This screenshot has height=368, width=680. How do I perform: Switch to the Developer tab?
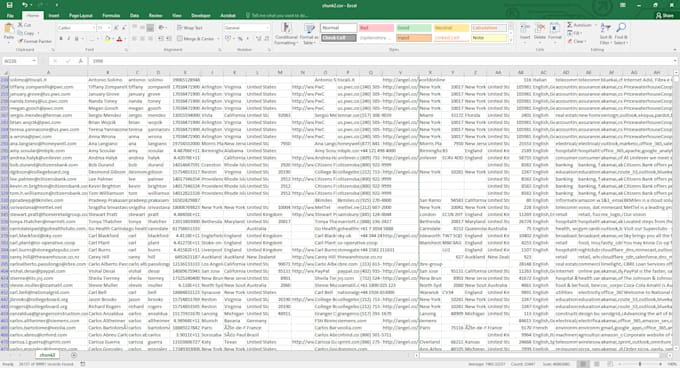click(x=201, y=15)
